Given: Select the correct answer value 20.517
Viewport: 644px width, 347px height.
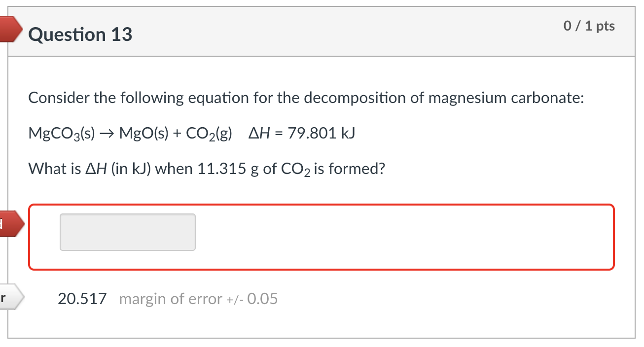Looking at the screenshot, I should coord(82,298).
